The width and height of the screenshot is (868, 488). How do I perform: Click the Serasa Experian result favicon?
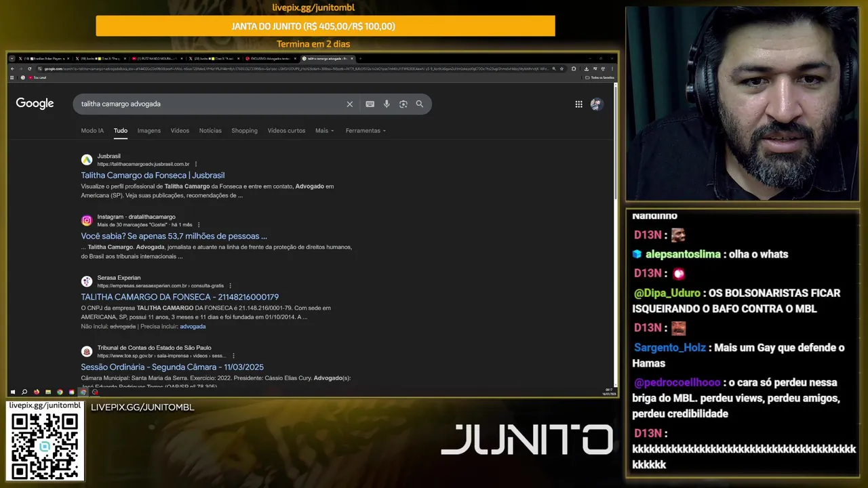(x=87, y=281)
